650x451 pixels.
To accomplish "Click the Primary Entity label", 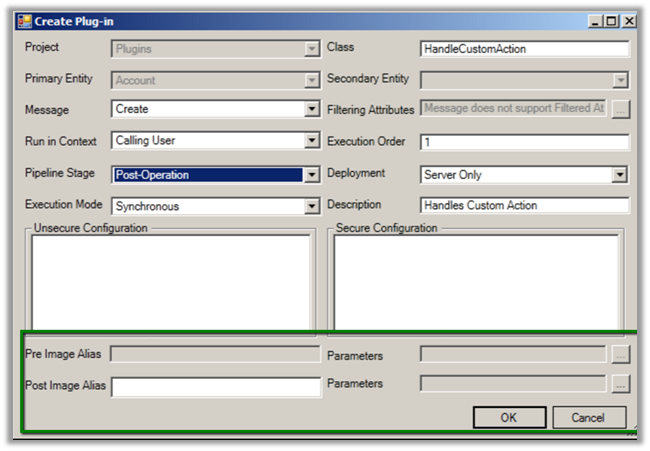I will [x=58, y=78].
